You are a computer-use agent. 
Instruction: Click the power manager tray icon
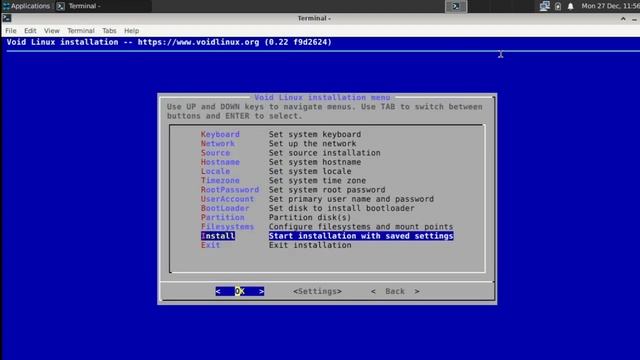558,6
